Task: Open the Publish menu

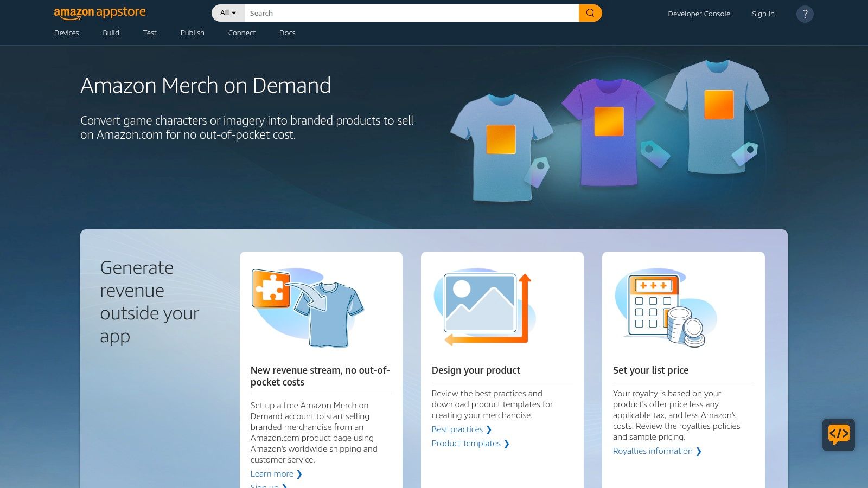Action: (x=193, y=33)
